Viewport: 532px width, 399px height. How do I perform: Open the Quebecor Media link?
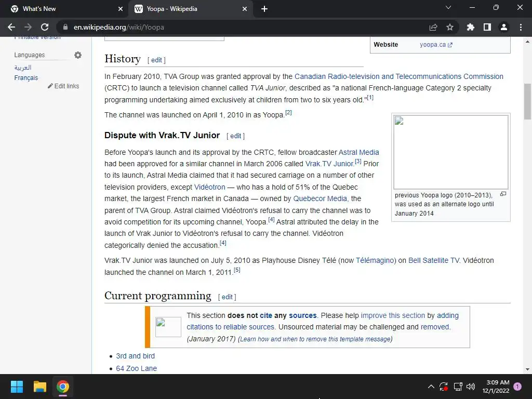pos(320,199)
